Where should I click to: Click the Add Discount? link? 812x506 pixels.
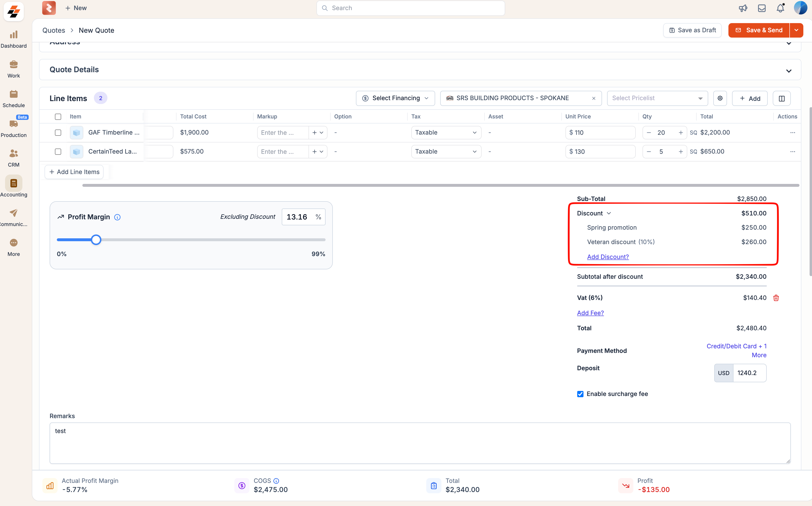608,257
